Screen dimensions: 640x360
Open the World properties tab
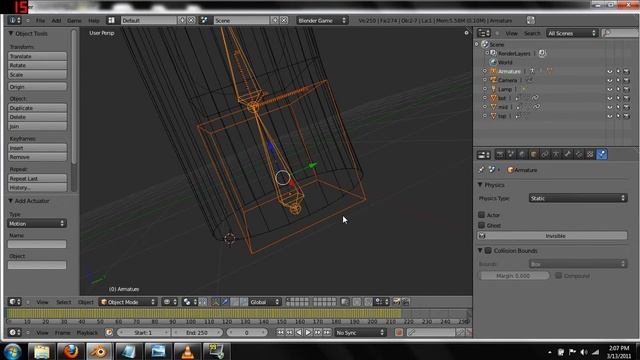522,154
